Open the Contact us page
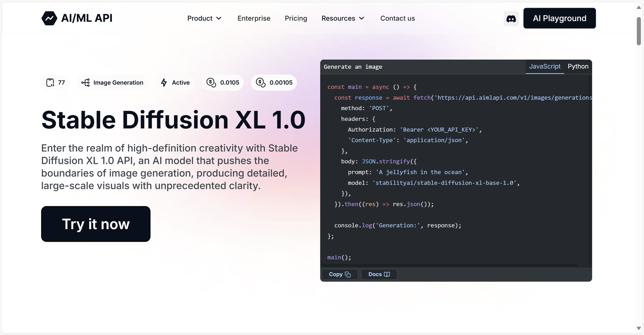Screen dimensions: 644x335 pyautogui.click(x=398, y=19)
